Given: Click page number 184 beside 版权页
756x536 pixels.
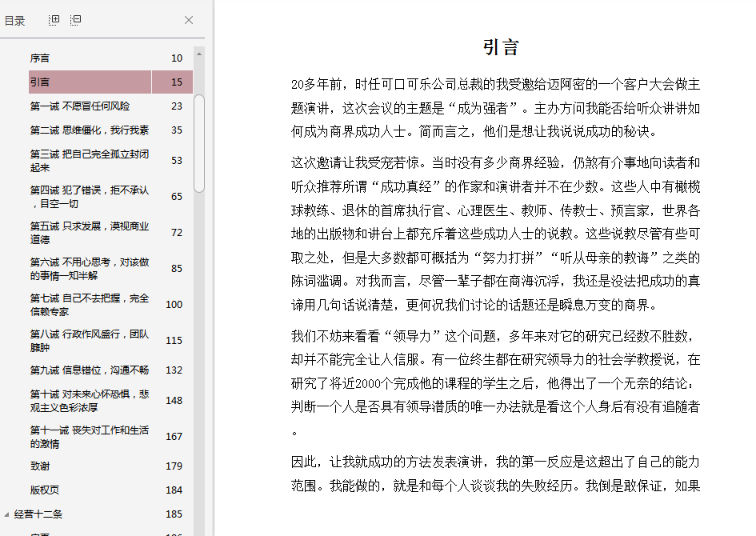Looking at the screenshot, I should click(174, 490).
